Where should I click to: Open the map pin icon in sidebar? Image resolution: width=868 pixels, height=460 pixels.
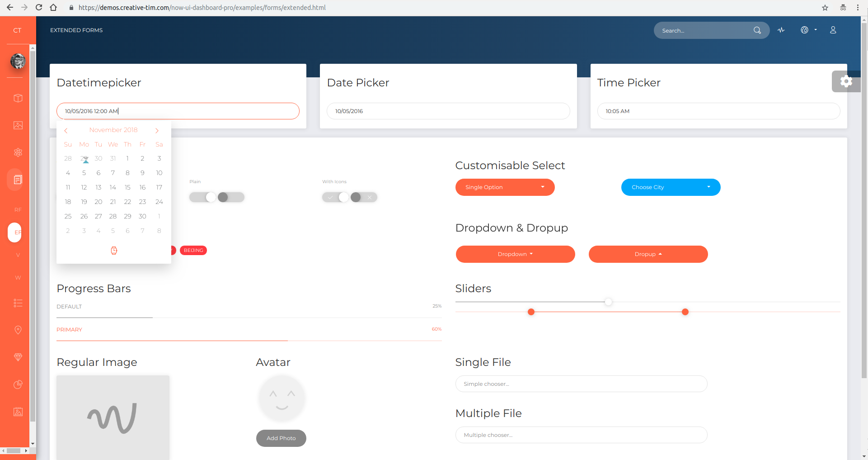(18, 330)
